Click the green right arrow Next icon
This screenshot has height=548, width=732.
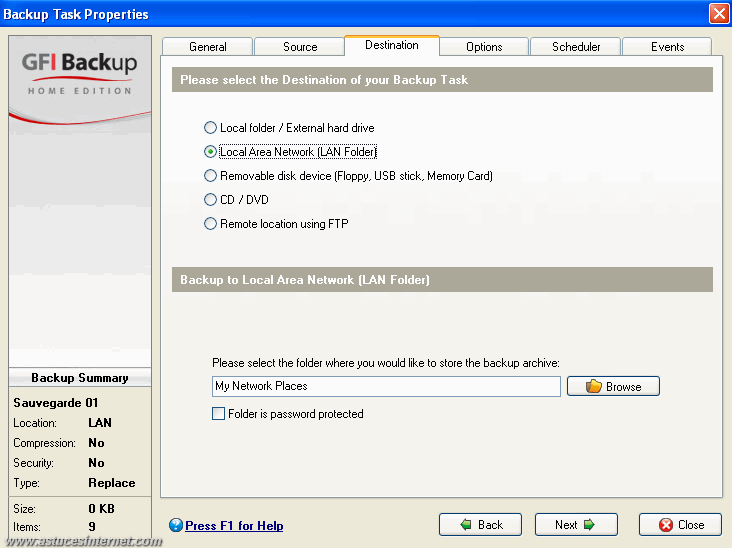point(589,525)
